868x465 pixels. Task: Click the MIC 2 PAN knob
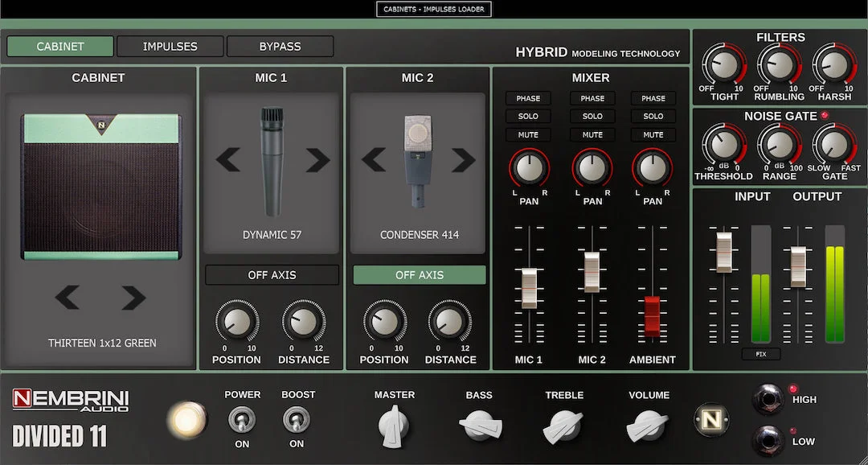(x=592, y=168)
